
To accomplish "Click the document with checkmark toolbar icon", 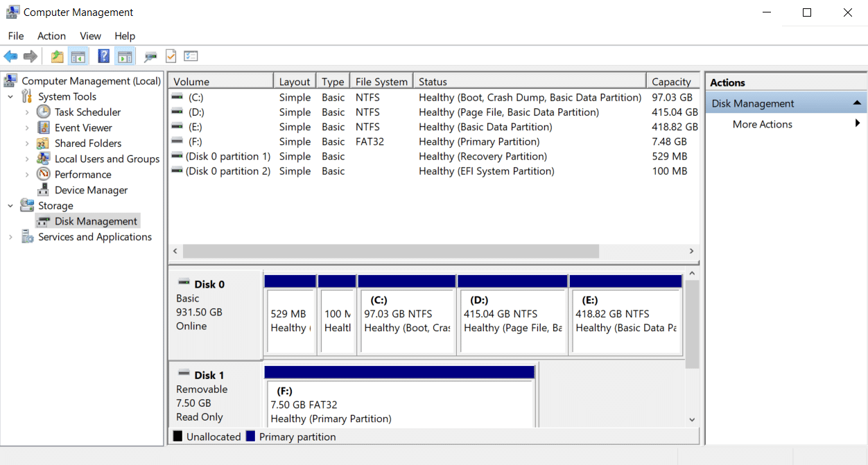I will (171, 57).
